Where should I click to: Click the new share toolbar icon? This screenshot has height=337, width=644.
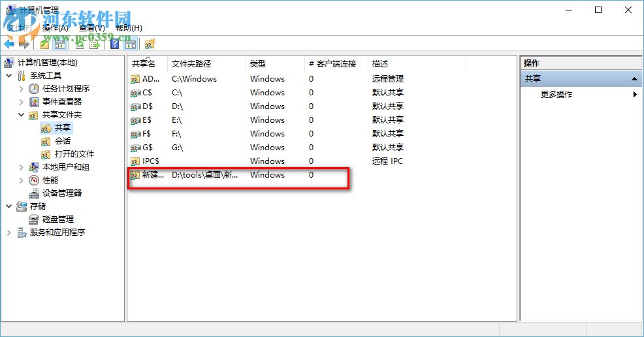click(150, 44)
